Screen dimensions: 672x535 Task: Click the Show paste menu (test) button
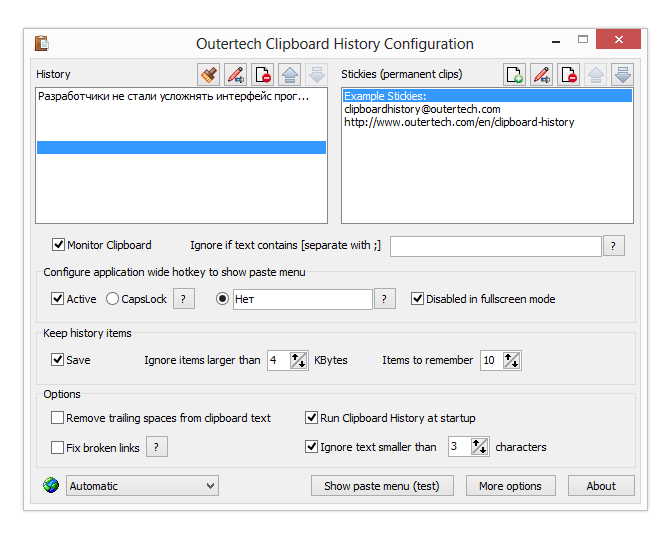tap(382, 486)
